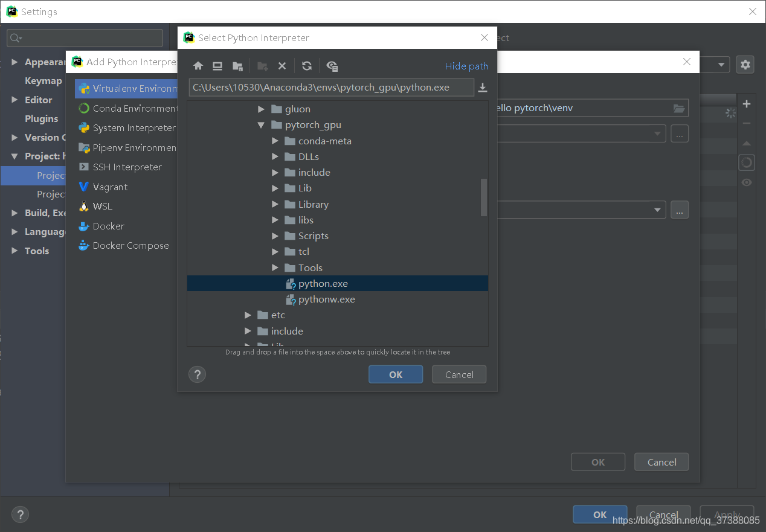Open interpreter settings gear in Settings
766x532 pixels.
coord(745,65)
